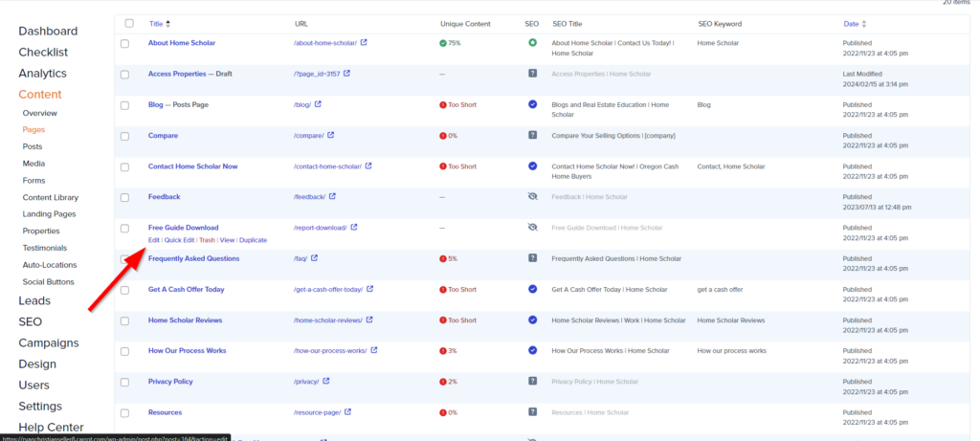
Task: Open external link icon for /how-our-process-works/
Action: coord(374,350)
